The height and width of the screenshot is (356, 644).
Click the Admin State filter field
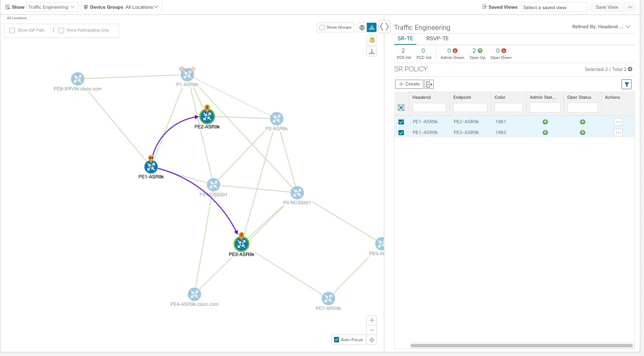545,107
